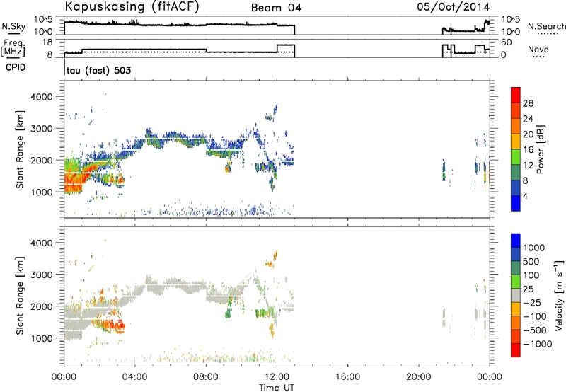Click the "08:00" time tick label
Screen dimensions: 566x392
pyautogui.click(x=206, y=377)
